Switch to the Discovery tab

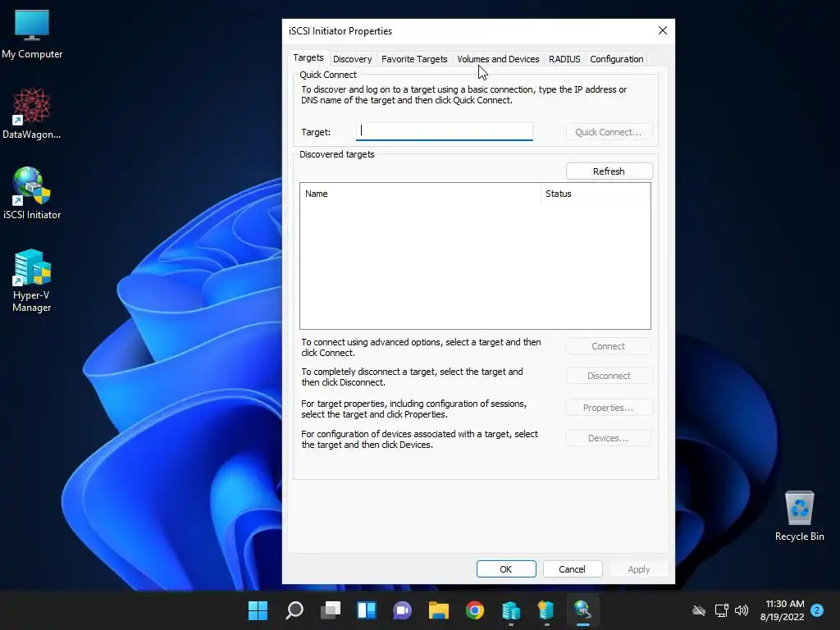click(352, 59)
